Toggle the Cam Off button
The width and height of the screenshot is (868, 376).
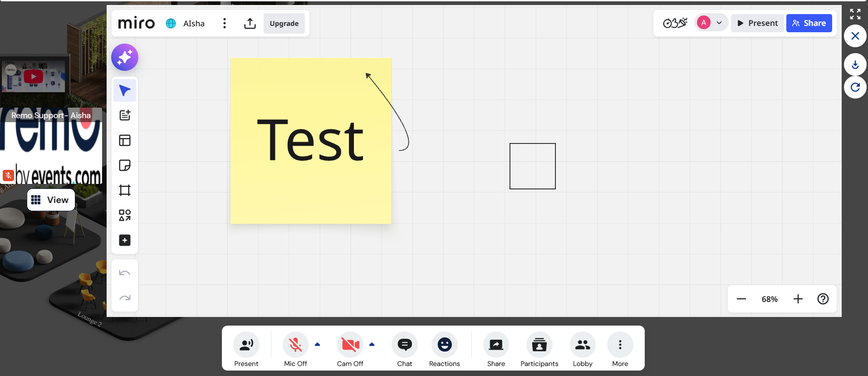pyautogui.click(x=350, y=345)
